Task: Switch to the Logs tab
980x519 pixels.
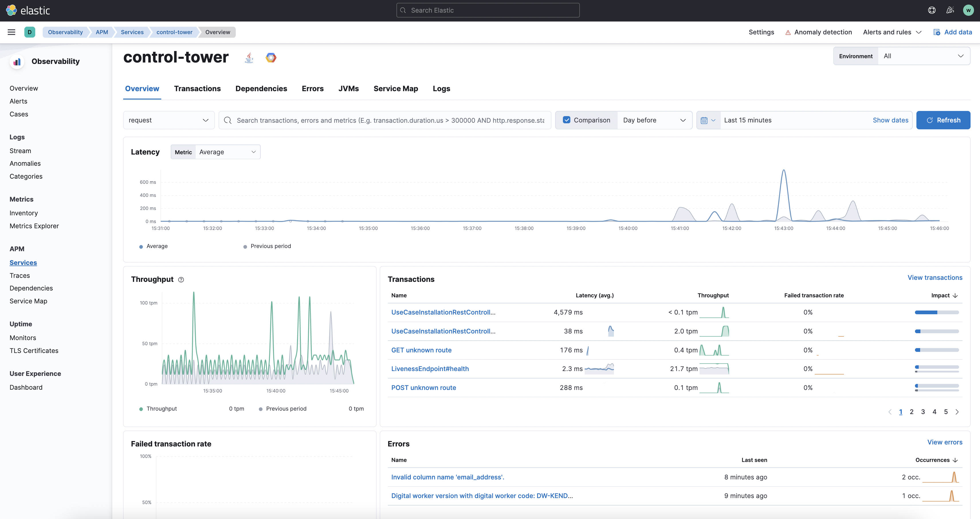Action: click(x=441, y=89)
